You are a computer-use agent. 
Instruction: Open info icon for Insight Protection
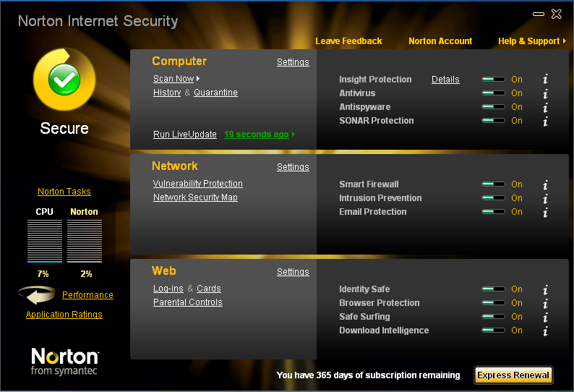point(545,79)
